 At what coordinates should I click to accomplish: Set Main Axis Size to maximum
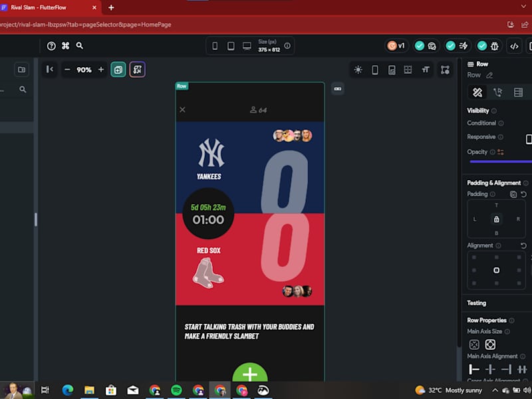coord(490,344)
